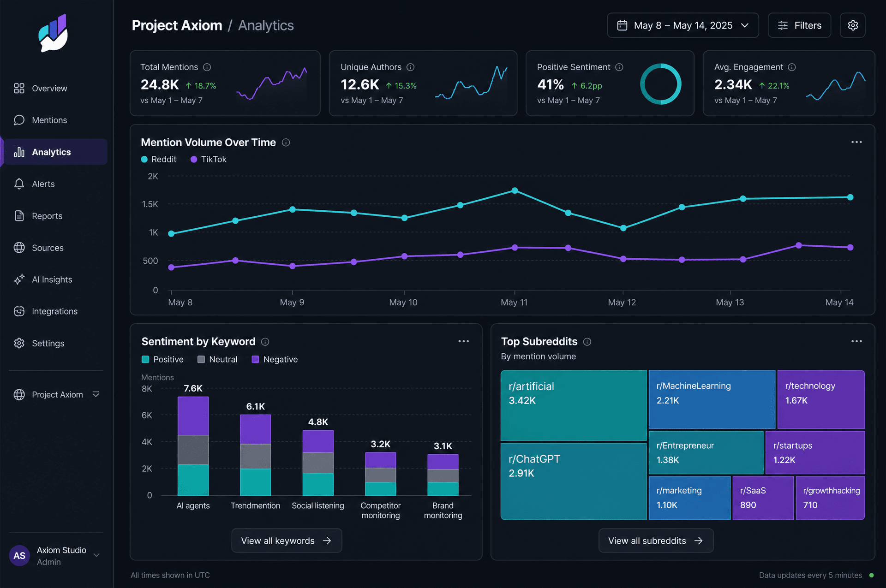Select the r/SaaS treemap tile
Viewport: 886px width, 588px height.
[x=763, y=498]
